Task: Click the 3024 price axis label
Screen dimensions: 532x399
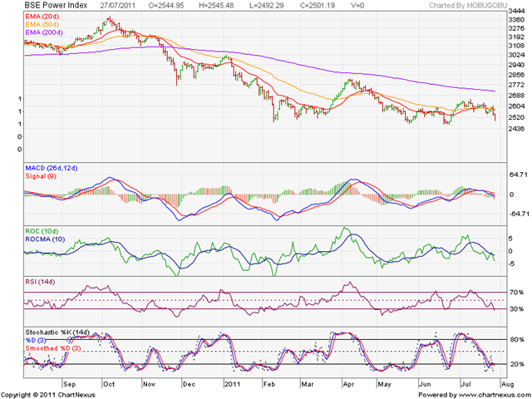Action: [x=516, y=55]
